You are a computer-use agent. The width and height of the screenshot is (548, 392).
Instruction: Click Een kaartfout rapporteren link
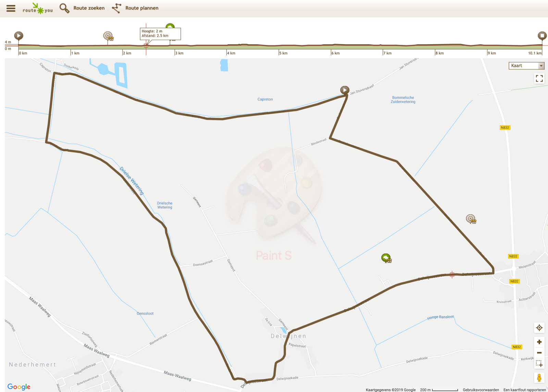tap(525, 390)
